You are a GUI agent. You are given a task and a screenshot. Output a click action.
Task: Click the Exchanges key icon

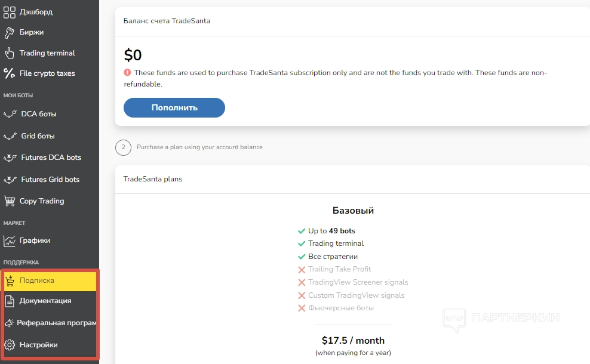(10, 32)
